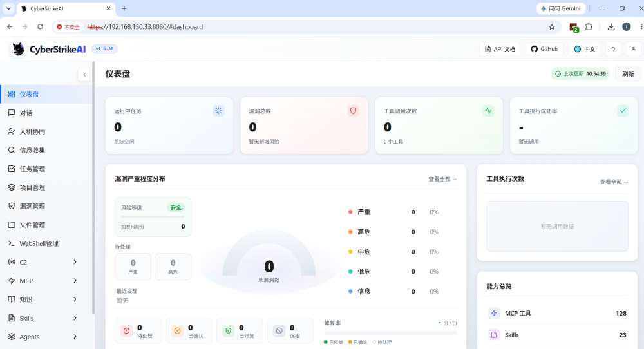Click the browser profile avatar icon
The image size is (644, 349).
[627, 26]
